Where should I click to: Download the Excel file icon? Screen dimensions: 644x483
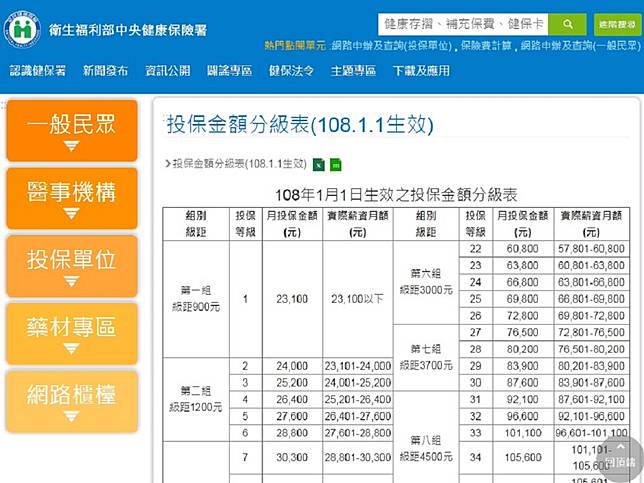point(319,164)
